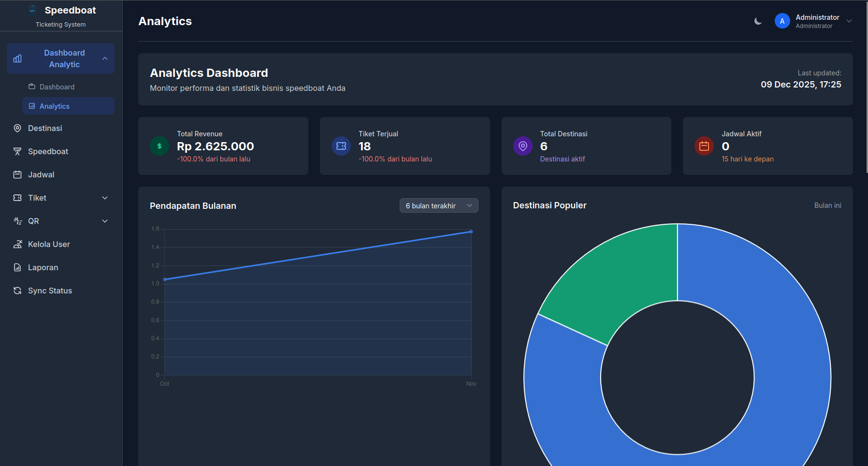Toggle dark mode with the moon icon
This screenshot has width=868, height=466.
tap(758, 21)
